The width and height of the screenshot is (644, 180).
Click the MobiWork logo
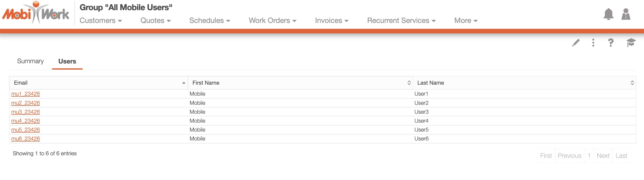click(36, 13)
